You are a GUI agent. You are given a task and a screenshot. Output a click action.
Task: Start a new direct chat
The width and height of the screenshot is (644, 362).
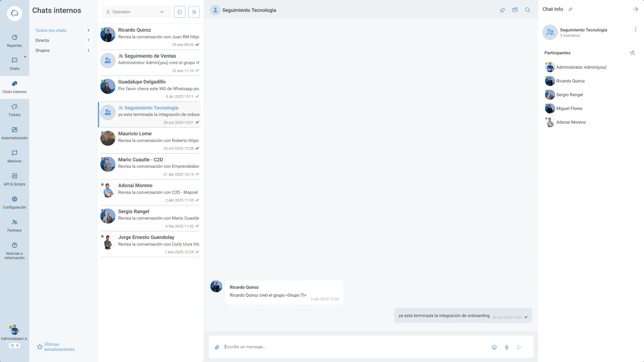180,12
